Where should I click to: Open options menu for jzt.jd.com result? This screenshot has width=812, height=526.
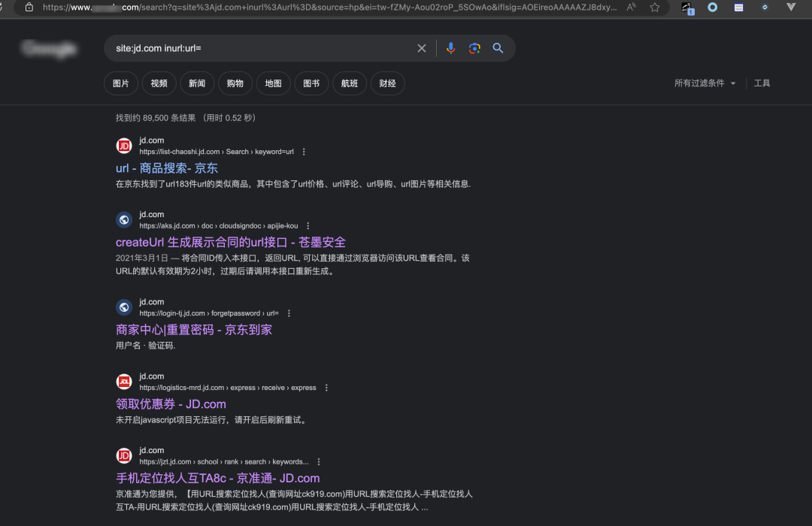tap(319, 462)
